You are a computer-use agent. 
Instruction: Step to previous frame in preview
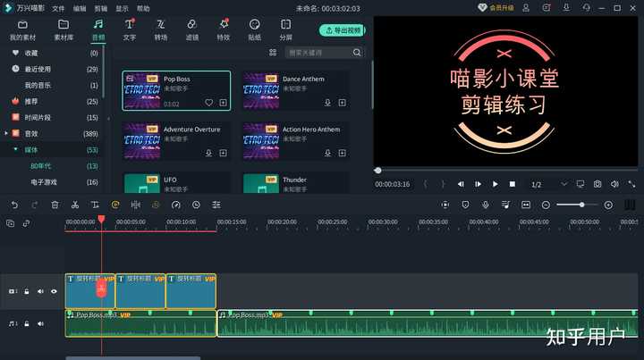461,184
